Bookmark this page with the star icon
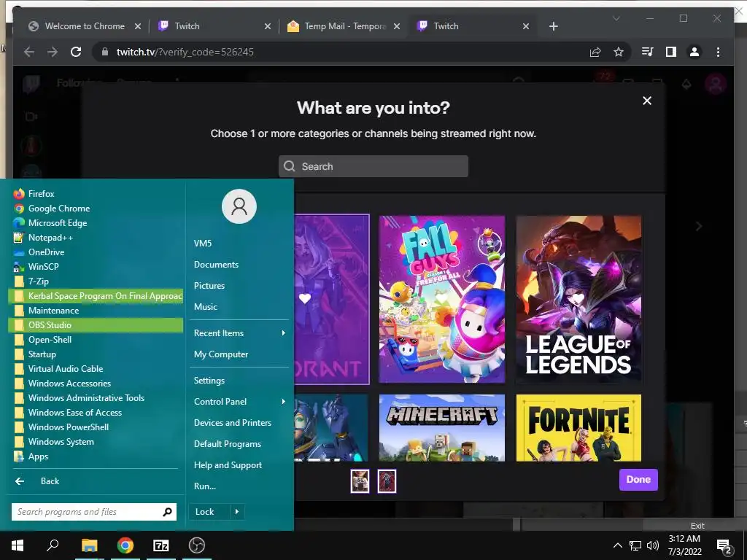 tap(619, 52)
